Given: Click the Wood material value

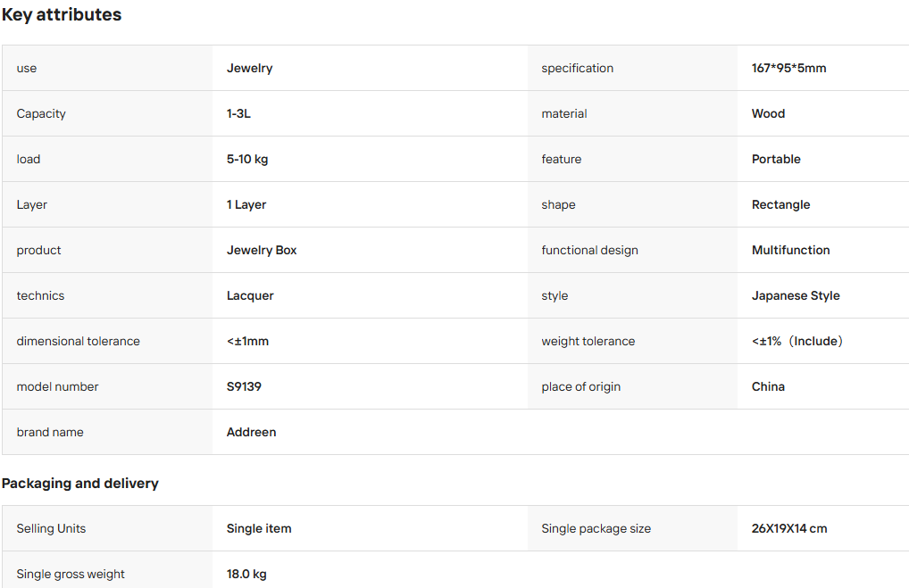Looking at the screenshot, I should pyautogui.click(x=768, y=113).
